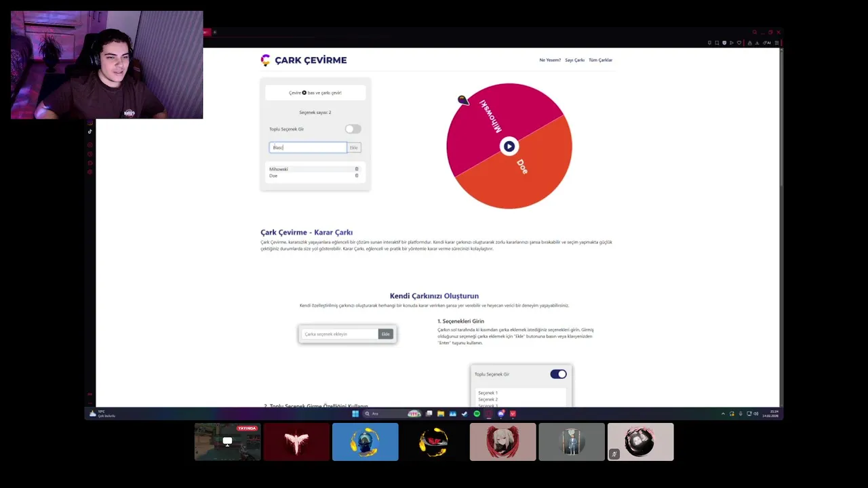Open a new browser tab with plus icon
Screen dimensions: 868x488
(x=214, y=32)
